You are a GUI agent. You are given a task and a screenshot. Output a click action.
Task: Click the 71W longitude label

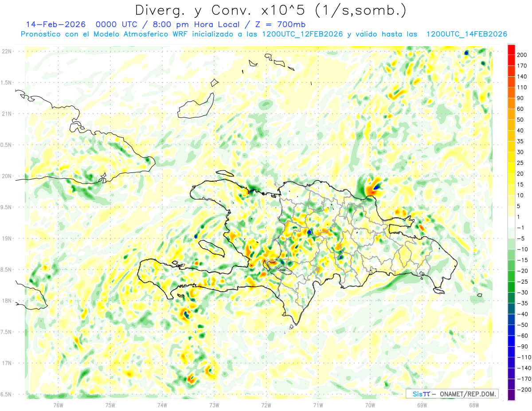318,405
